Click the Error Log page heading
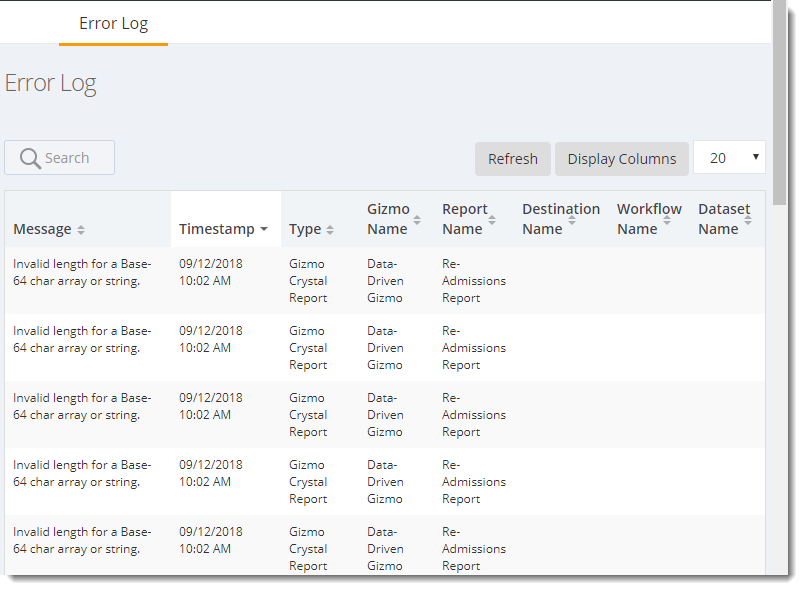 pyautogui.click(x=50, y=83)
